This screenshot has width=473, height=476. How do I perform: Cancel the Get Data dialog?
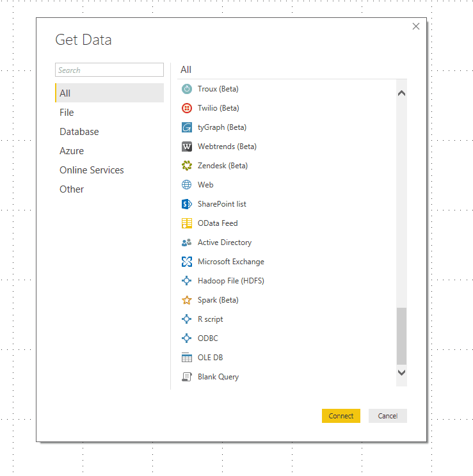pos(388,416)
